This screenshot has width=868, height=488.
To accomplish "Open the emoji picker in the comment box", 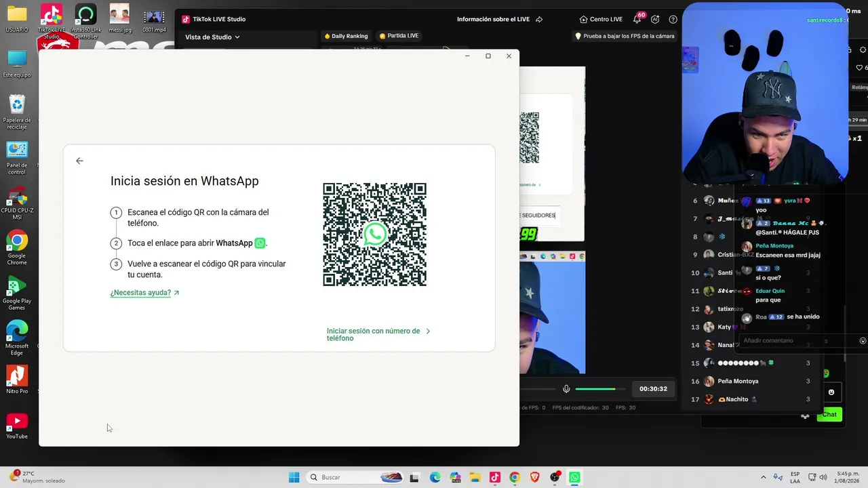I will coord(863,341).
